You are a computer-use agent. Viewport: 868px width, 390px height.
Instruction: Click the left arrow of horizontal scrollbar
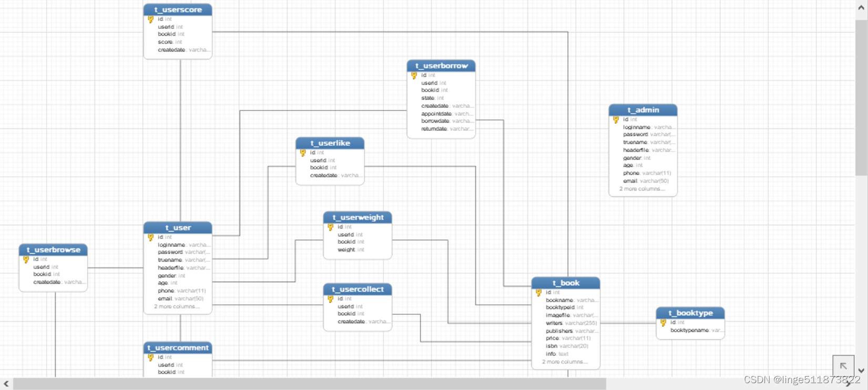coord(6,384)
